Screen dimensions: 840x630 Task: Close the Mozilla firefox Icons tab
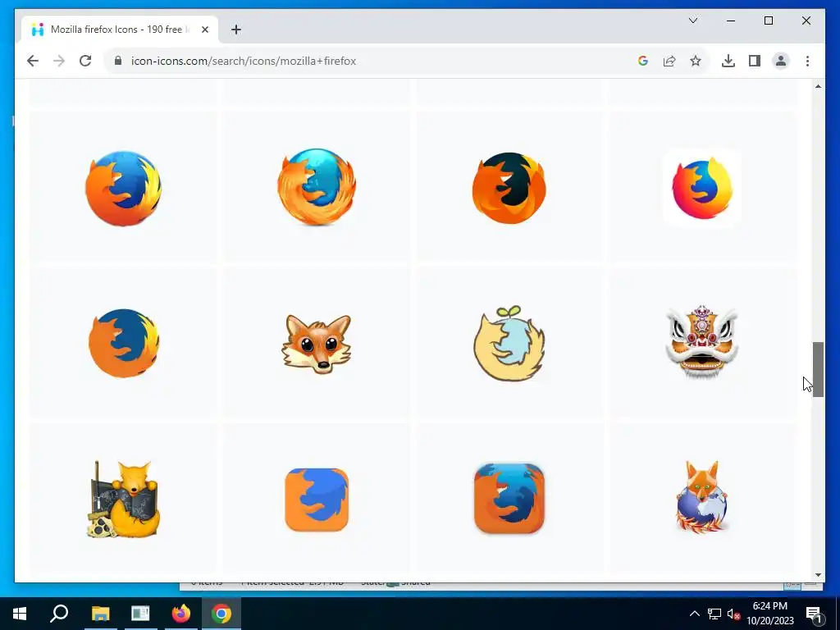pyautogui.click(x=204, y=30)
